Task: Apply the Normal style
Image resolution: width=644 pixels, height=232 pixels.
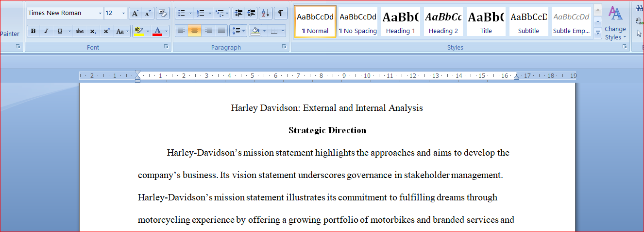Action: coord(315,21)
